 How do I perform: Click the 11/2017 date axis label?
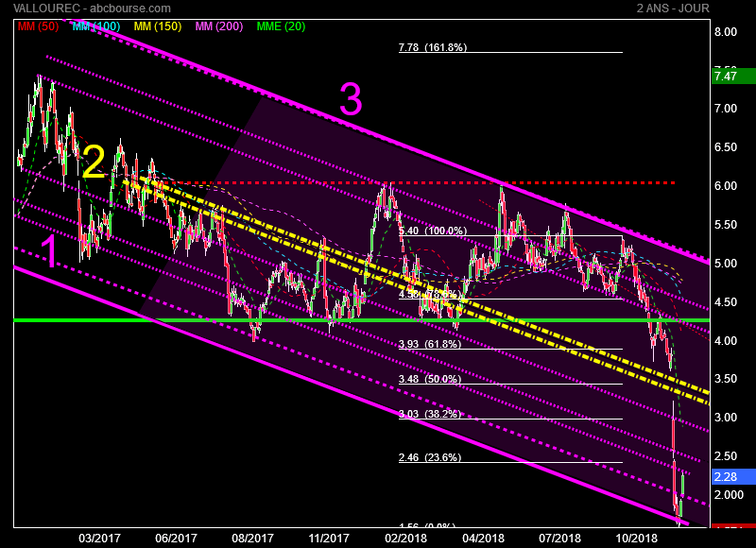329,538
